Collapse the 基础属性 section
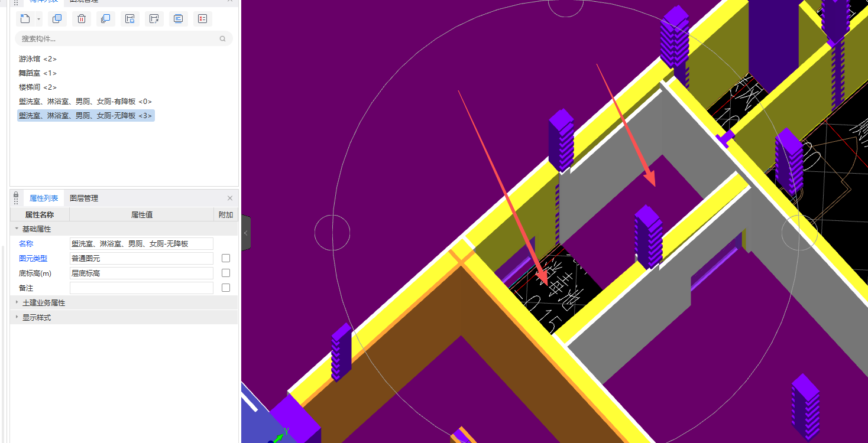868x443 pixels. 17,229
